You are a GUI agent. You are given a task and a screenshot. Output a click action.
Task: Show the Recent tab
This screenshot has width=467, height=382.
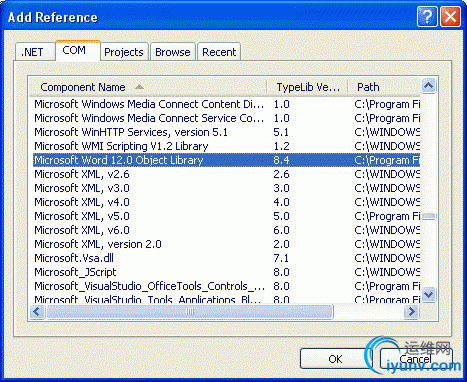pos(219,52)
